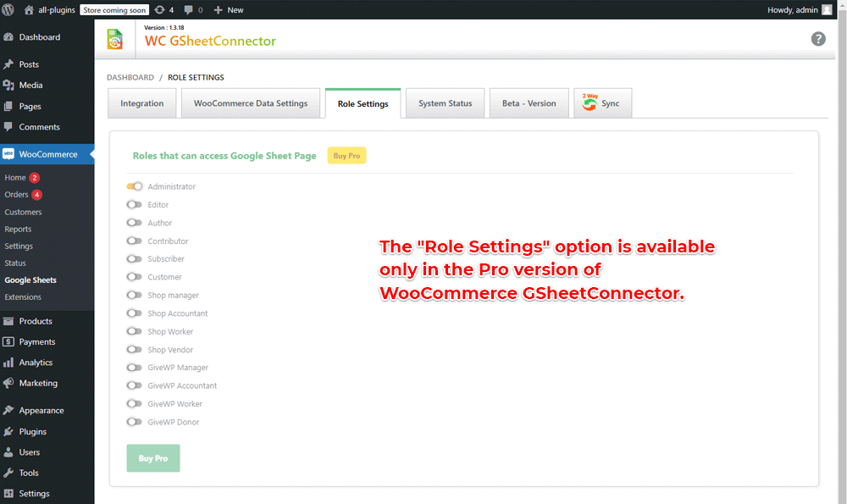Open the help question mark icon

(x=818, y=39)
